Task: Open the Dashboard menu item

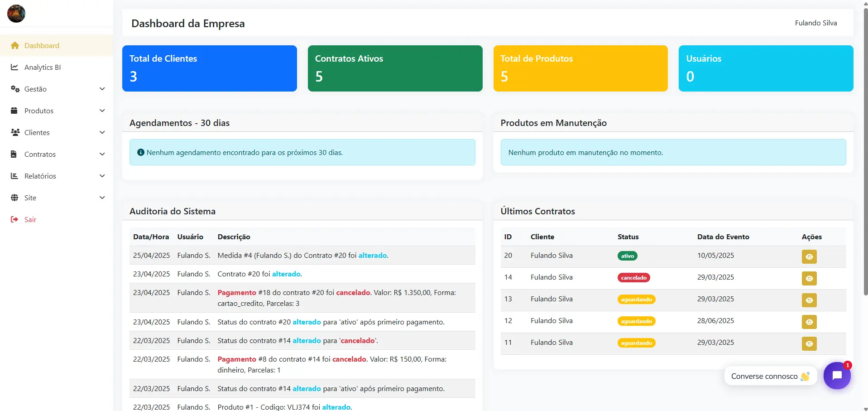Action: coord(57,45)
